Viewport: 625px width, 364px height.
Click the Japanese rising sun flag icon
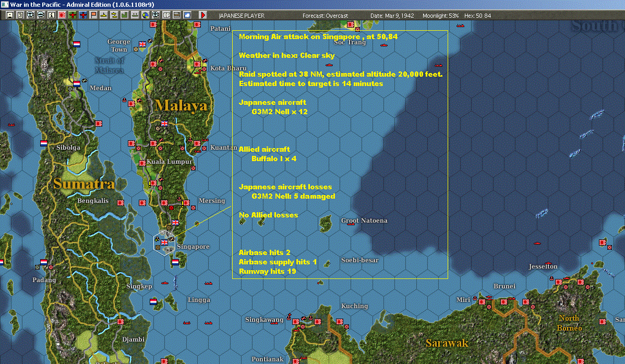(x=62, y=15)
